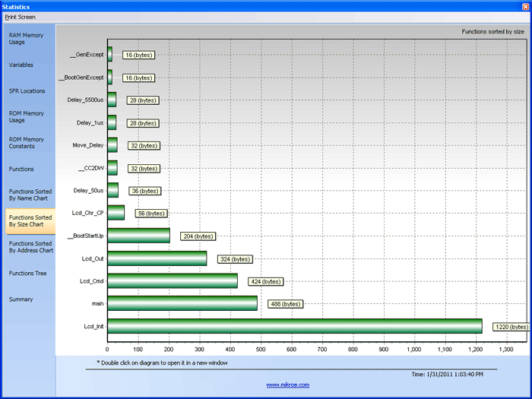Click the Delay_5500us axis label
This screenshot has width=532, height=399.
point(85,100)
